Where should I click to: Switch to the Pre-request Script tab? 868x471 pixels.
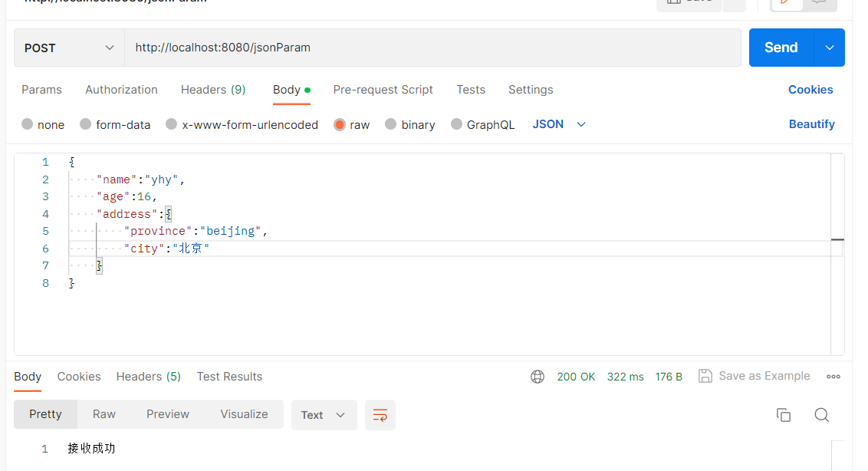click(383, 90)
